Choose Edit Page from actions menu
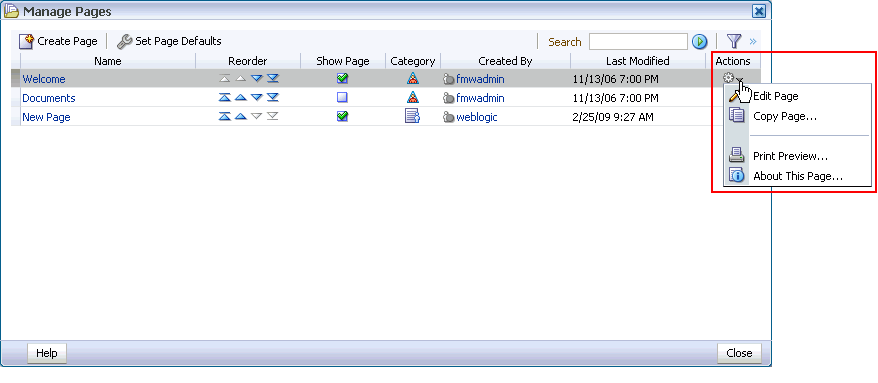 (776, 96)
